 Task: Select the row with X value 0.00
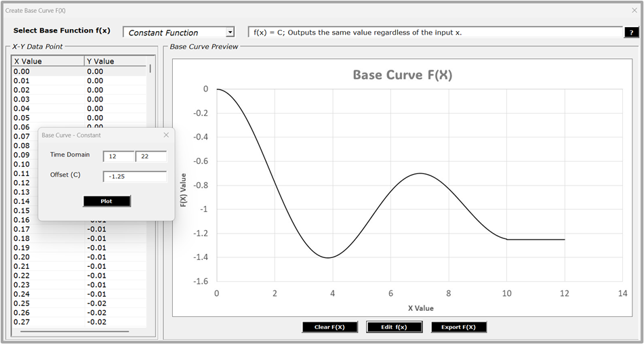[79, 71]
